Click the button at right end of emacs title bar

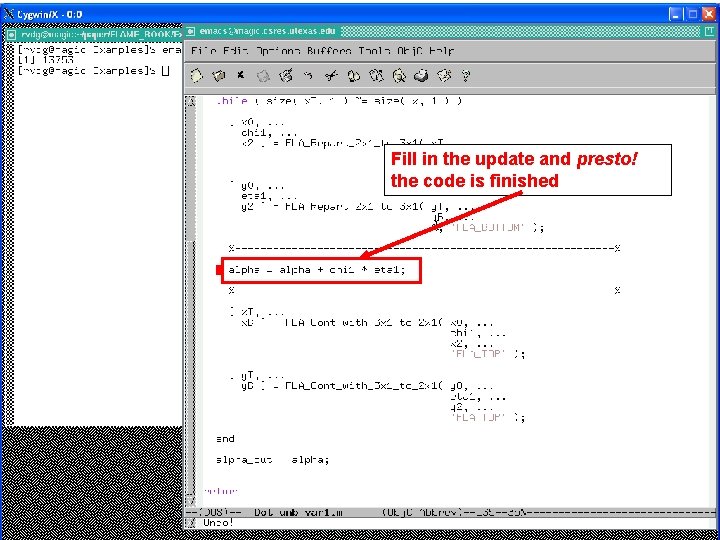click(x=709, y=32)
